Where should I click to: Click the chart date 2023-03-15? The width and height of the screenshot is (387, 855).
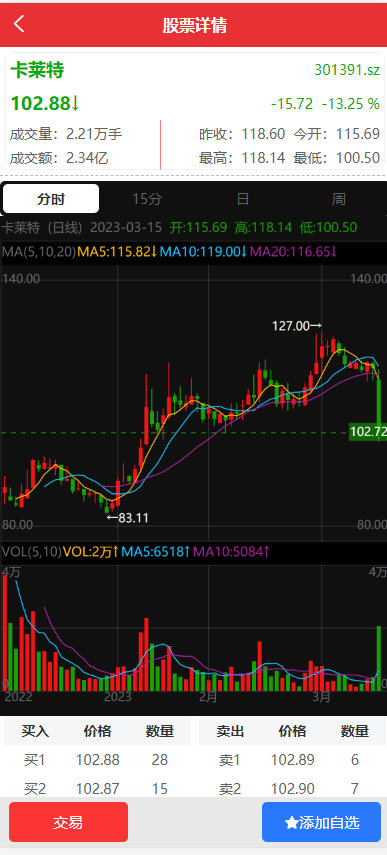coord(126,227)
